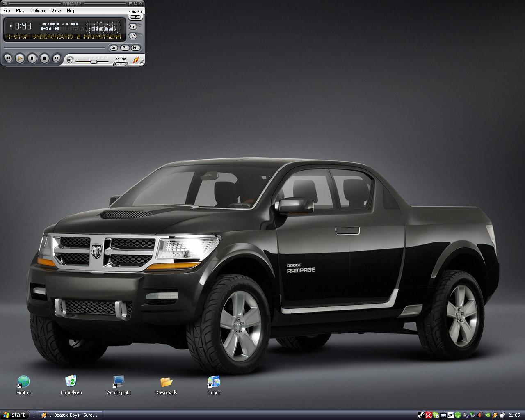Click the taskbar clock showing 21:05

point(514,415)
